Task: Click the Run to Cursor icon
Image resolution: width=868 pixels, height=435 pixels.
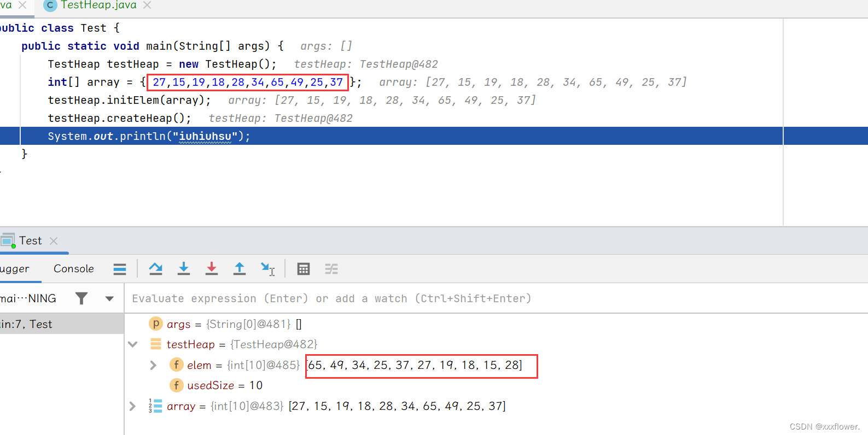Action: 268,268
